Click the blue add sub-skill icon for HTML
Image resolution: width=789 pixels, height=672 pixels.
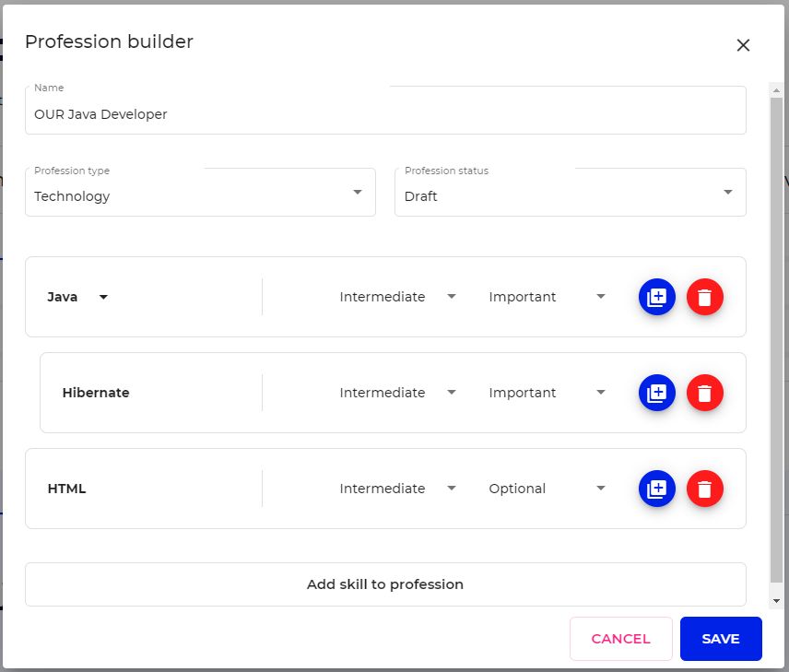pyautogui.click(x=656, y=489)
